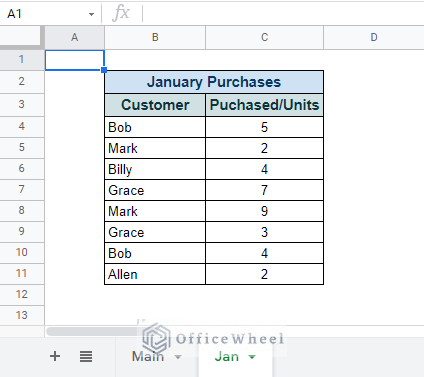This screenshot has height=377, width=424.
Task: Select row 3 header
Action: (22, 105)
